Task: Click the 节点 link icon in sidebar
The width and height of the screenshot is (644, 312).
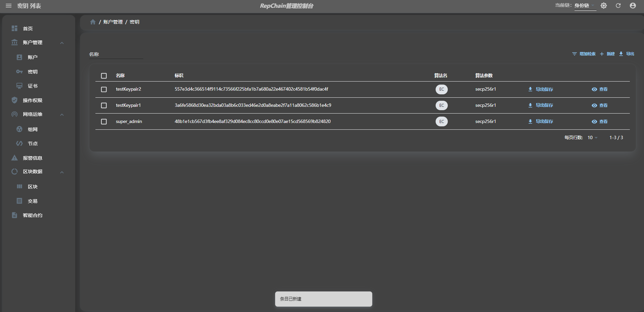Action: click(20, 144)
